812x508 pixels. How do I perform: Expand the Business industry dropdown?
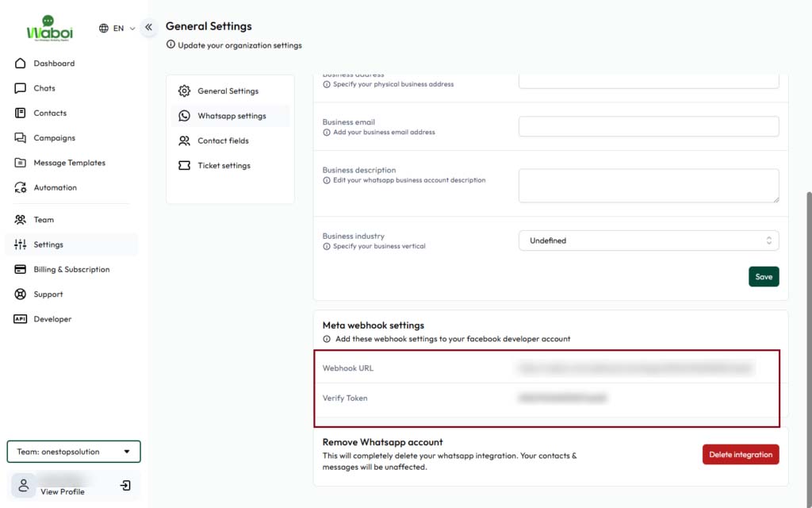(648, 241)
